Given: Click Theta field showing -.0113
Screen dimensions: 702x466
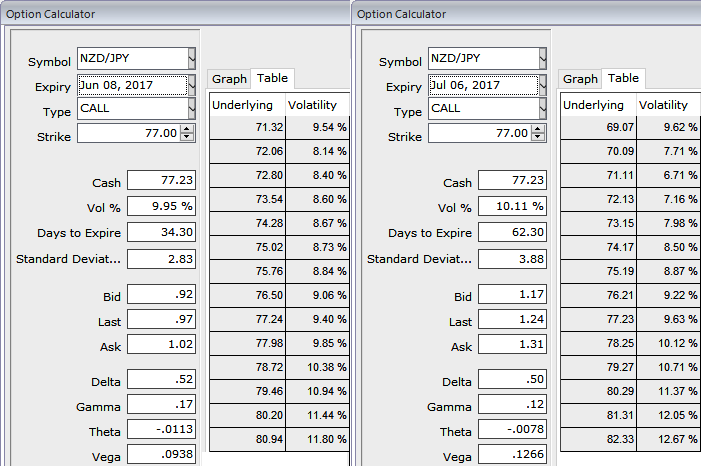Looking at the screenshot, I should pos(162,430).
